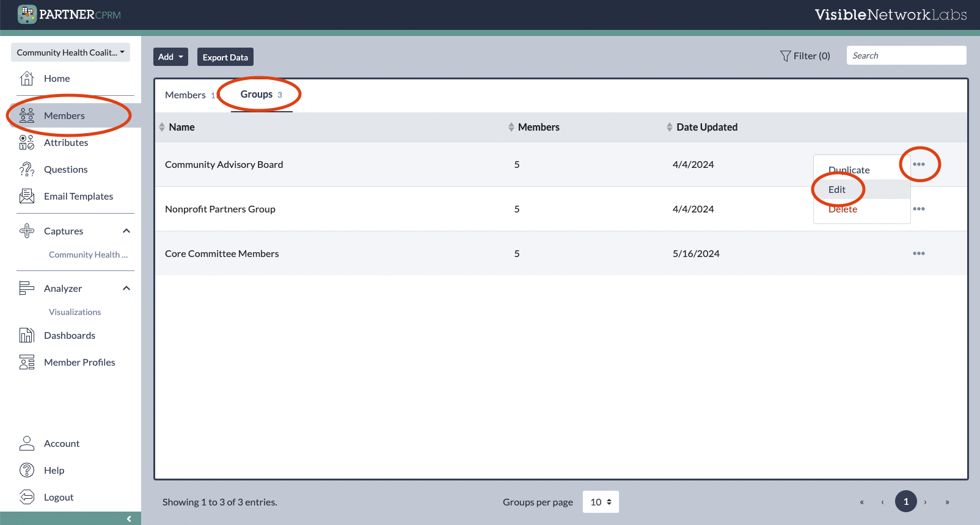Switch to the Members tab

click(186, 95)
